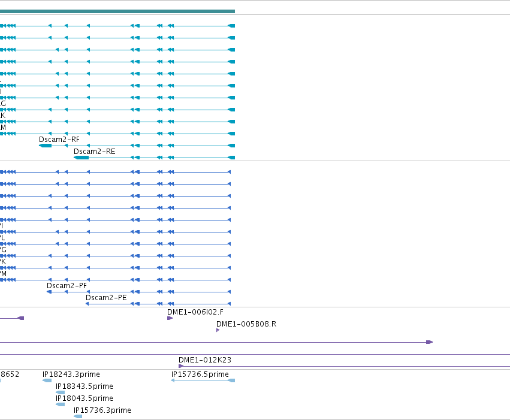Select the Dscam2-RE transcript label
The width and height of the screenshot is (510, 420).
coord(94,152)
